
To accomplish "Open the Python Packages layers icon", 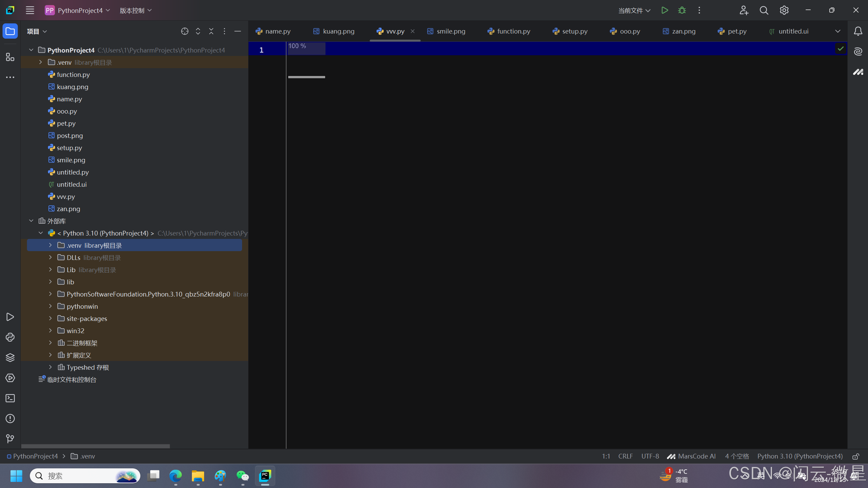I will (10, 358).
